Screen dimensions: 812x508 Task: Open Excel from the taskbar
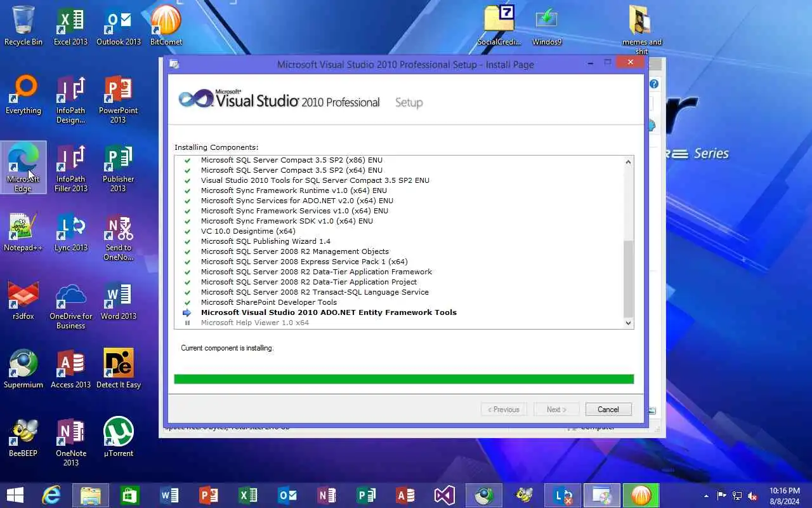pos(248,495)
